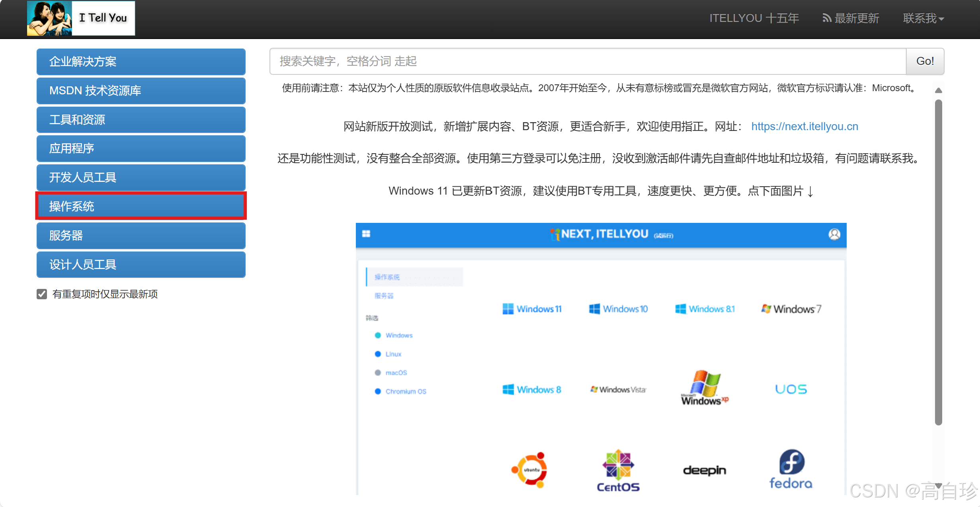The width and height of the screenshot is (980, 507).
Task: Click the search keyword input field
Action: click(x=588, y=61)
